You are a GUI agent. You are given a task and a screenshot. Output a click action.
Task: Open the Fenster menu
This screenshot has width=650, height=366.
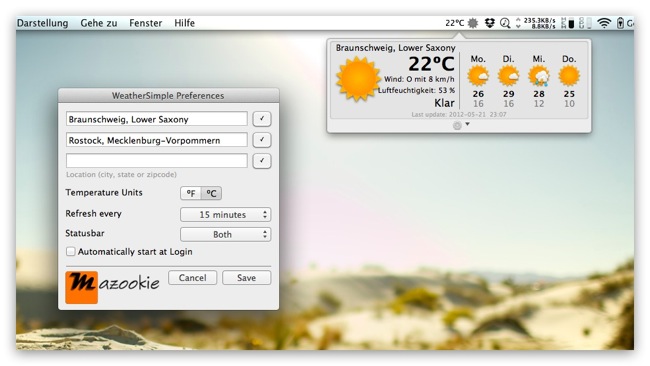[146, 23]
